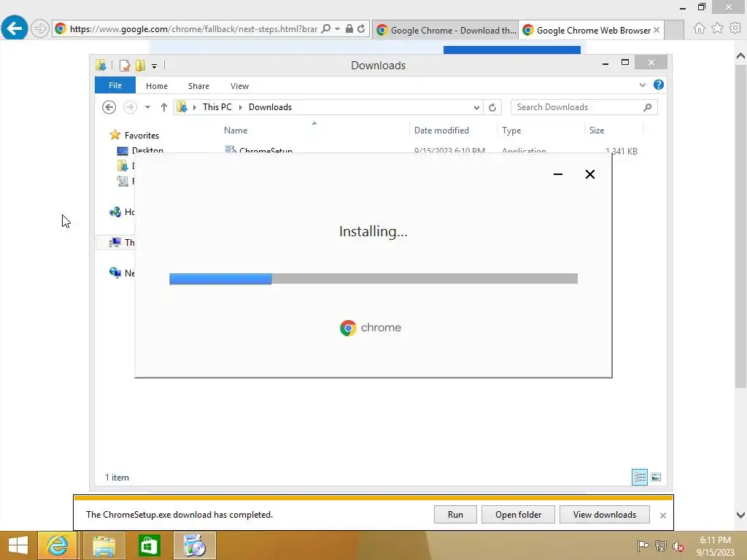This screenshot has height=560, width=747.
Task: Click the IE scrollbar down arrow
Action: pyautogui.click(x=740, y=515)
